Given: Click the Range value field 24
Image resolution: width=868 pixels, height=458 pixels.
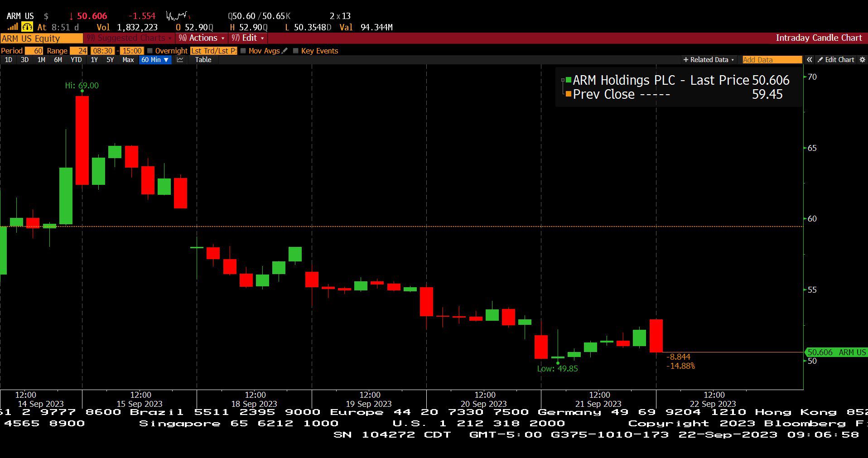Looking at the screenshot, I should (x=78, y=51).
